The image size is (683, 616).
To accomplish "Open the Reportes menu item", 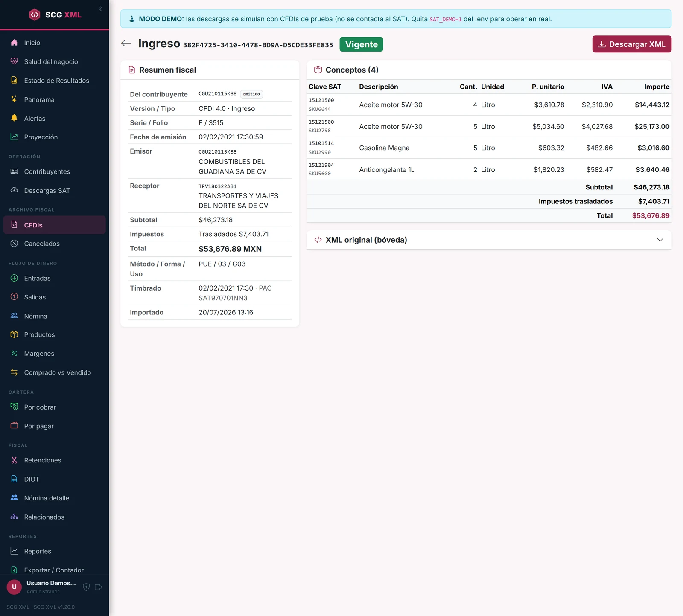I will (x=55, y=551).
